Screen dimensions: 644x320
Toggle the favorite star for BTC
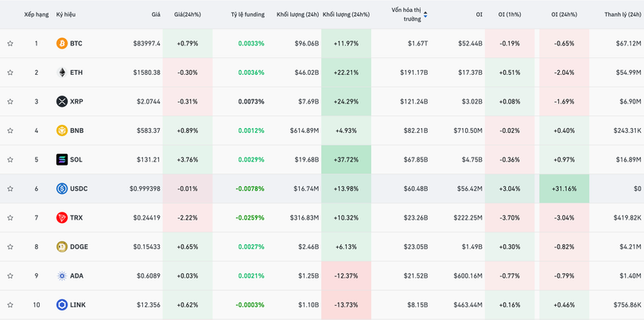click(10, 44)
